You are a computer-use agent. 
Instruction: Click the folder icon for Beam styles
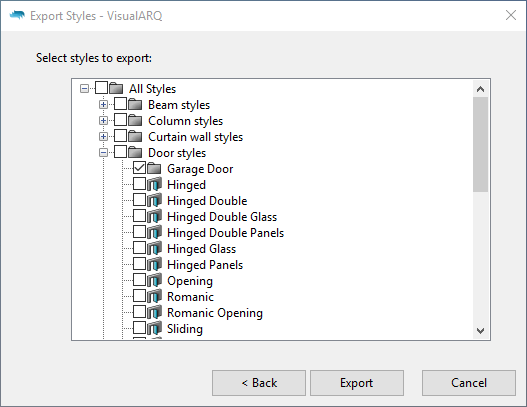[135, 105]
